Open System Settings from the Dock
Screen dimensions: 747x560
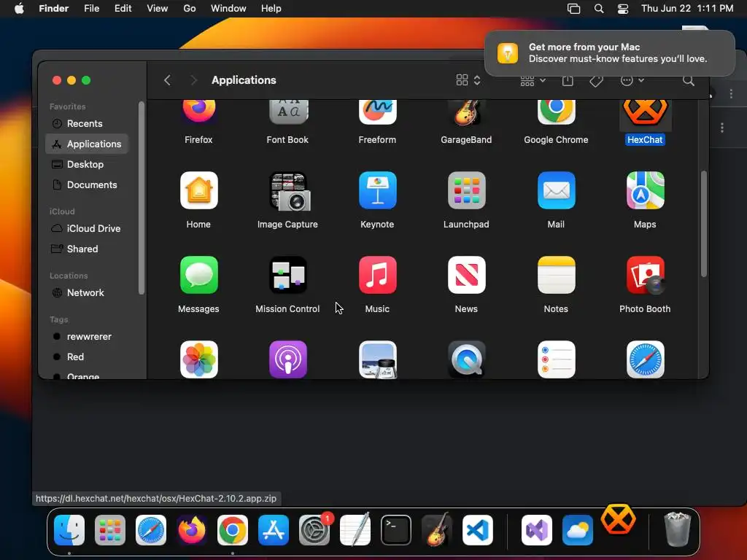314,530
